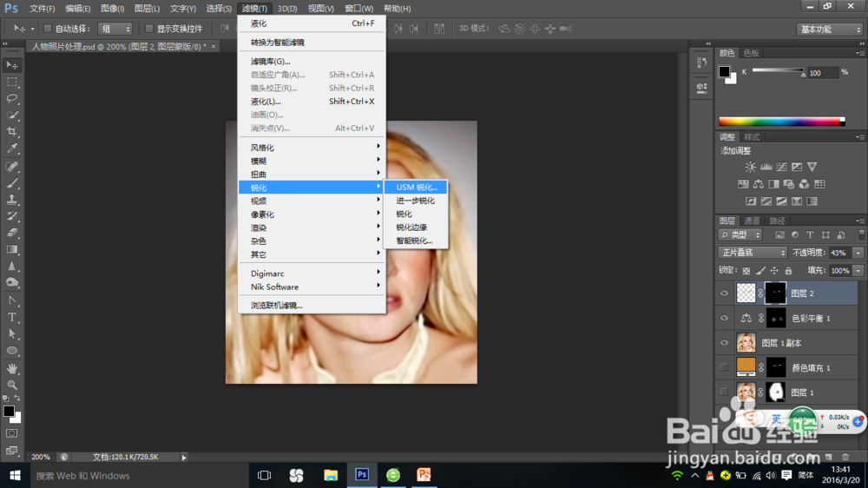
Task: Open Windows Start menu
Action: tap(15, 475)
